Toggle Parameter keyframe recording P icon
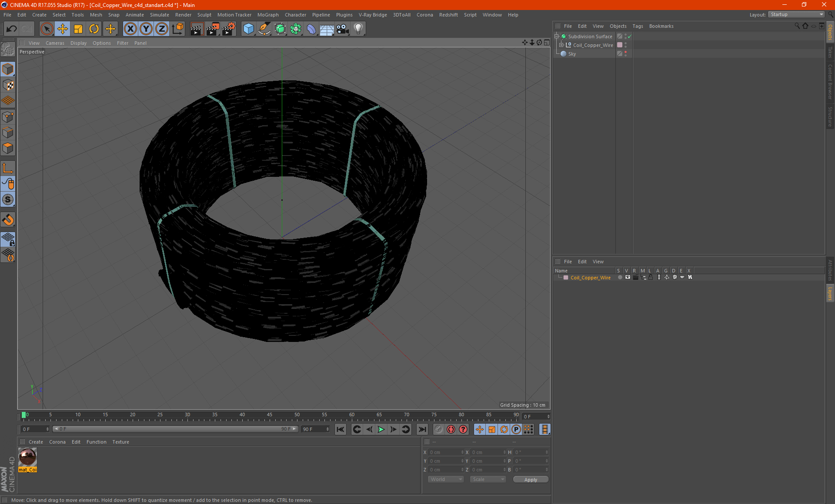 (x=516, y=430)
